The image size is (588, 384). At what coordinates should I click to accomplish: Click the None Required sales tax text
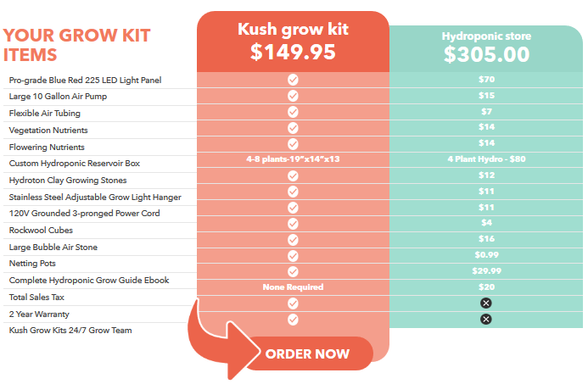[x=293, y=287]
